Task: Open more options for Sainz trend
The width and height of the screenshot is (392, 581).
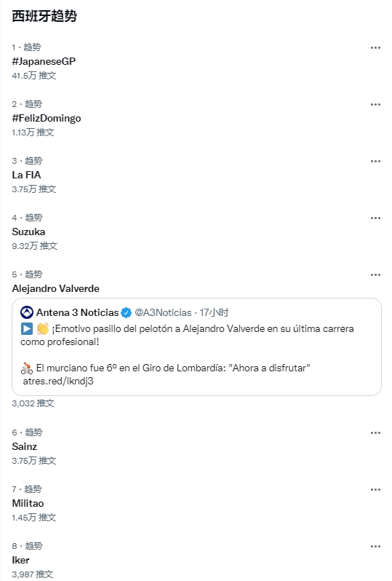Action: tap(375, 432)
